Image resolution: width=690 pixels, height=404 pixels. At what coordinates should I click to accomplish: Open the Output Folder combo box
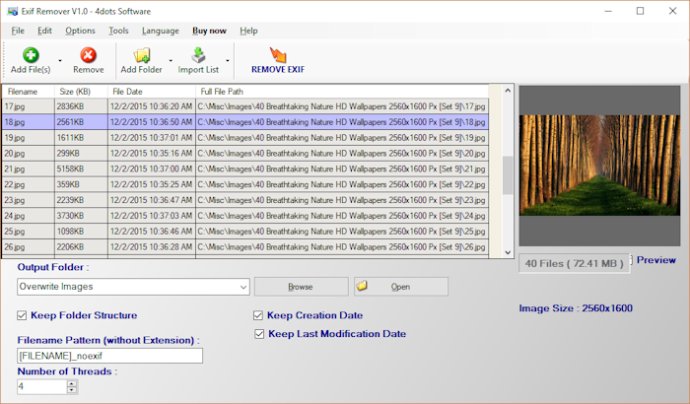(x=133, y=286)
